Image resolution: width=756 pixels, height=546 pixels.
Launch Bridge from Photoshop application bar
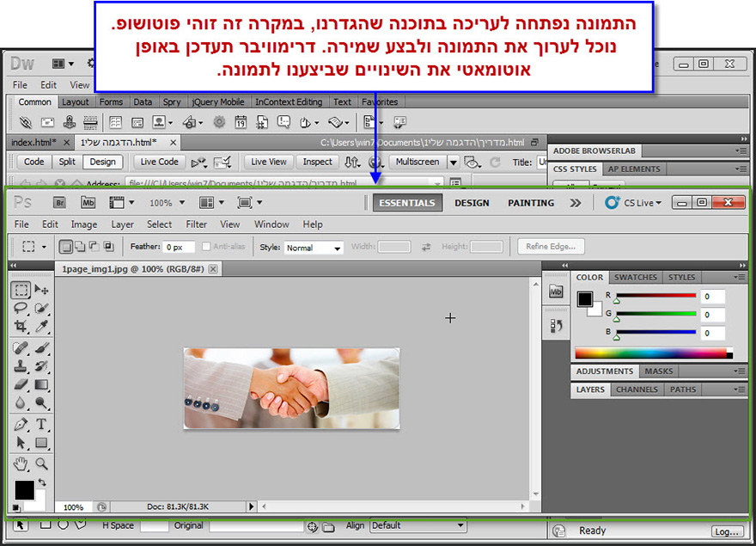pos(59,203)
